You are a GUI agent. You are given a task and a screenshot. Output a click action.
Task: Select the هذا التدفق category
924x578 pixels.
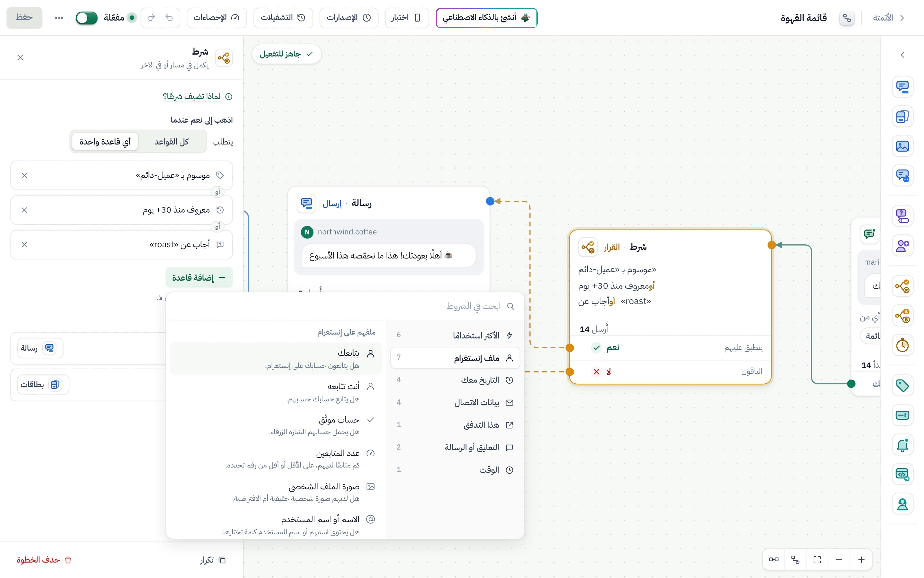[455, 425]
